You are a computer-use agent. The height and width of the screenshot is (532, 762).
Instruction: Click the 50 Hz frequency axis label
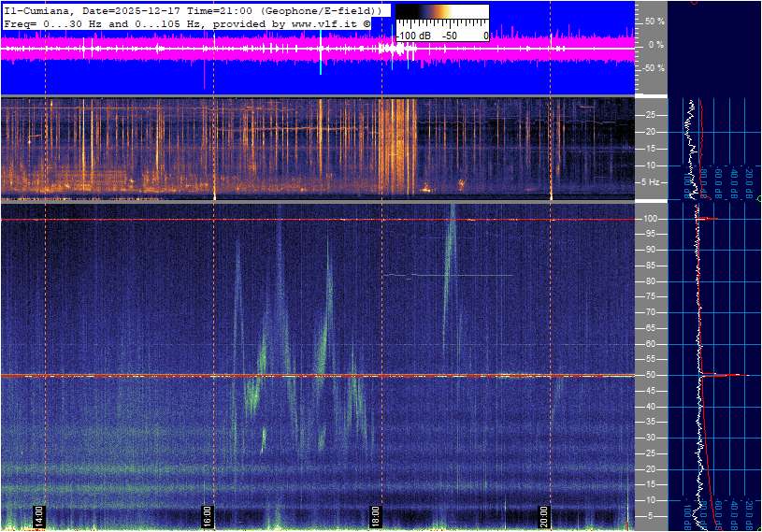(x=652, y=375)
